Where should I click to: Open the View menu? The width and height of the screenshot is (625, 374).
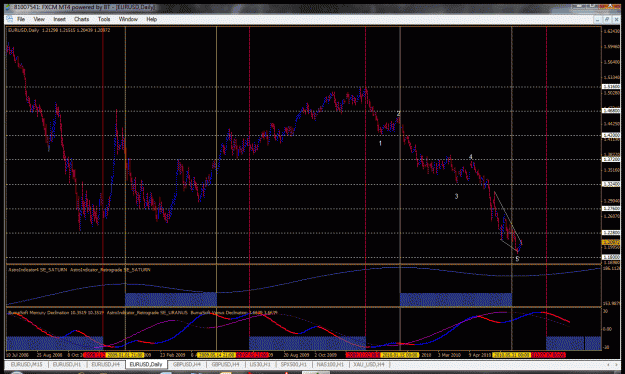(x=39, y=19)
